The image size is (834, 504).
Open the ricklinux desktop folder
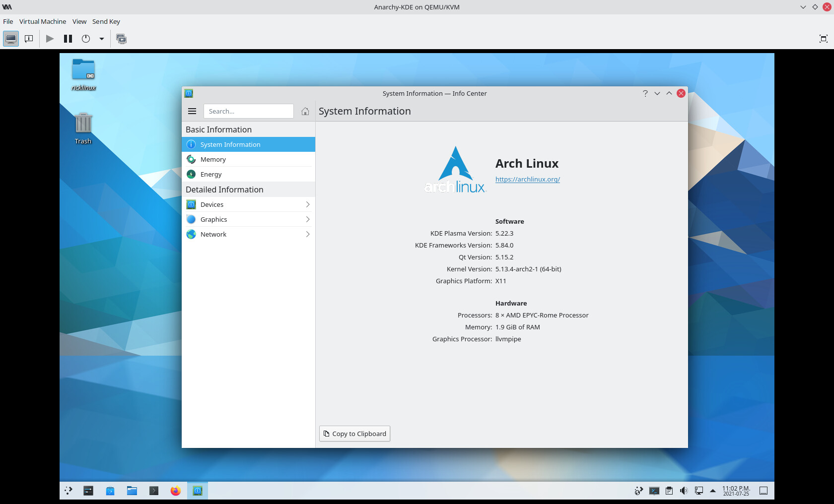click(83, 74)
